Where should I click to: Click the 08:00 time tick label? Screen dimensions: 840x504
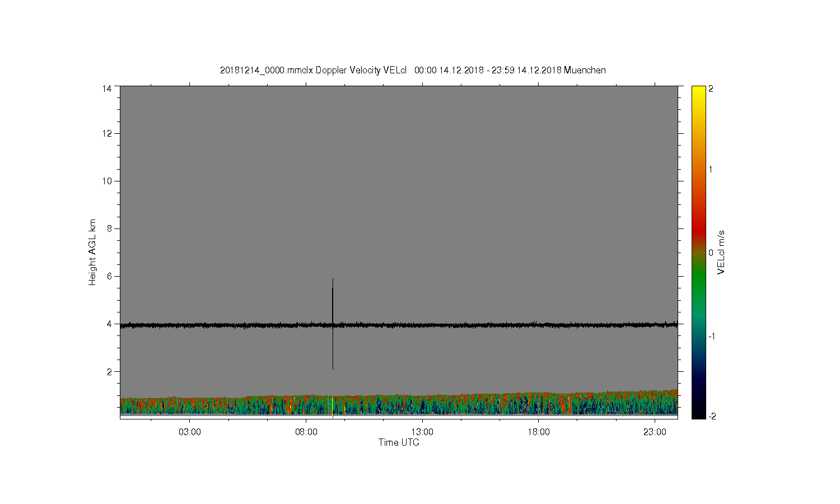point(306,432)
